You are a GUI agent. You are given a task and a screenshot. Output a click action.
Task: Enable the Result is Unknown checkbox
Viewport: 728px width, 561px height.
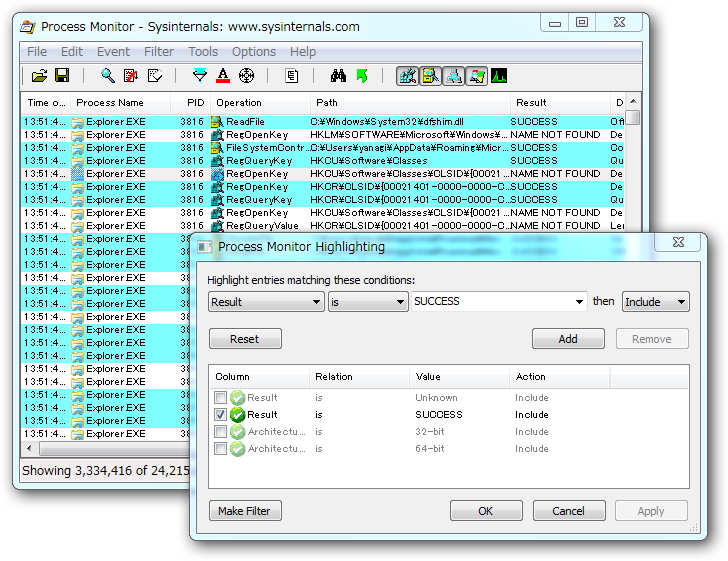point(221,398)
